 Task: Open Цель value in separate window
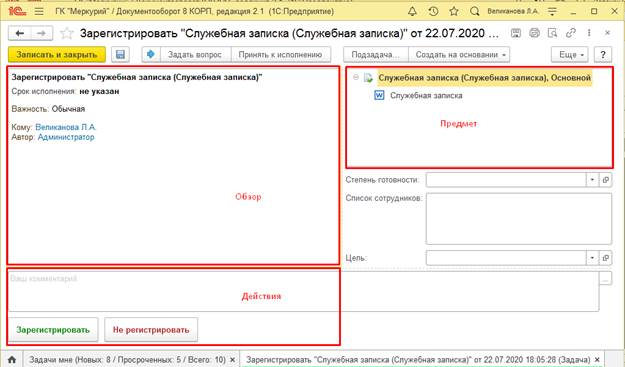(x=605, y=258)
